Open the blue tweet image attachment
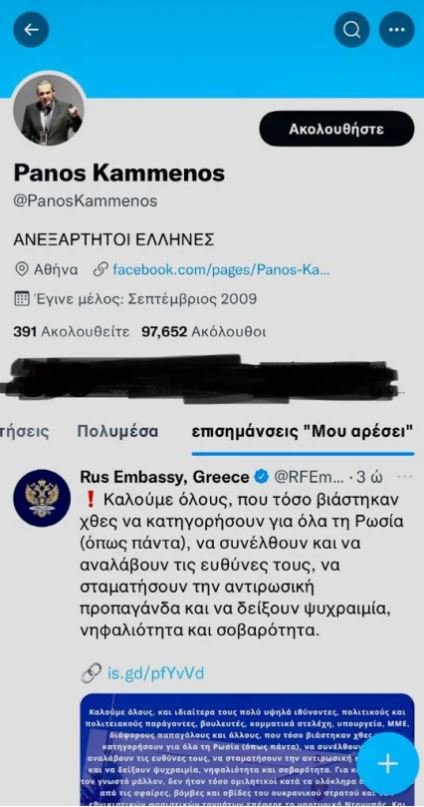Screen dimensions: 424x807 click(x=247, y=750)
